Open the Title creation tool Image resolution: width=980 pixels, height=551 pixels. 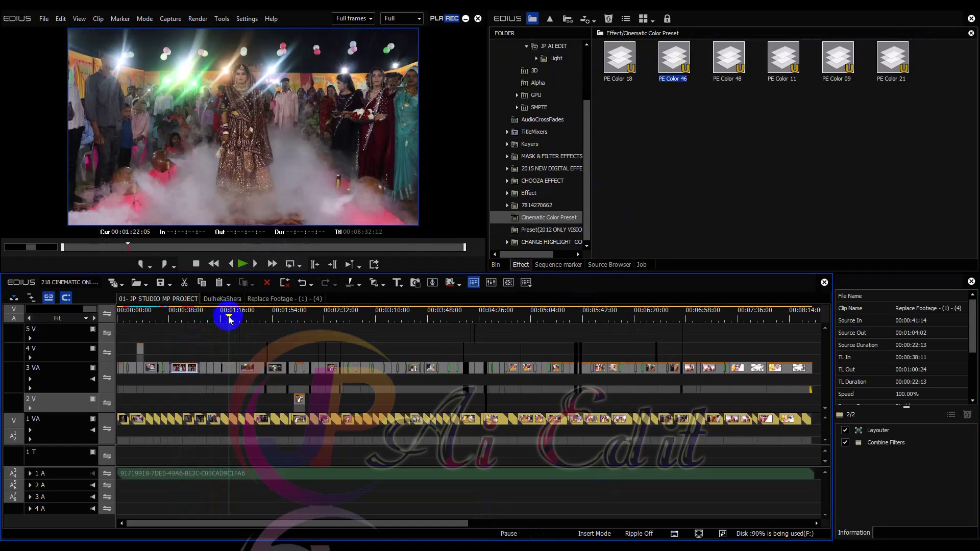(398, 282)
